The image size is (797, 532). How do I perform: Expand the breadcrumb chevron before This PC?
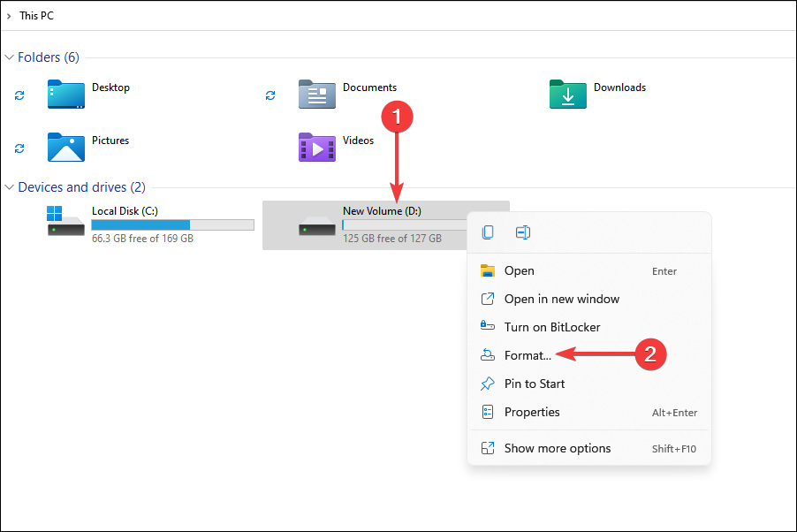[9, 16]
